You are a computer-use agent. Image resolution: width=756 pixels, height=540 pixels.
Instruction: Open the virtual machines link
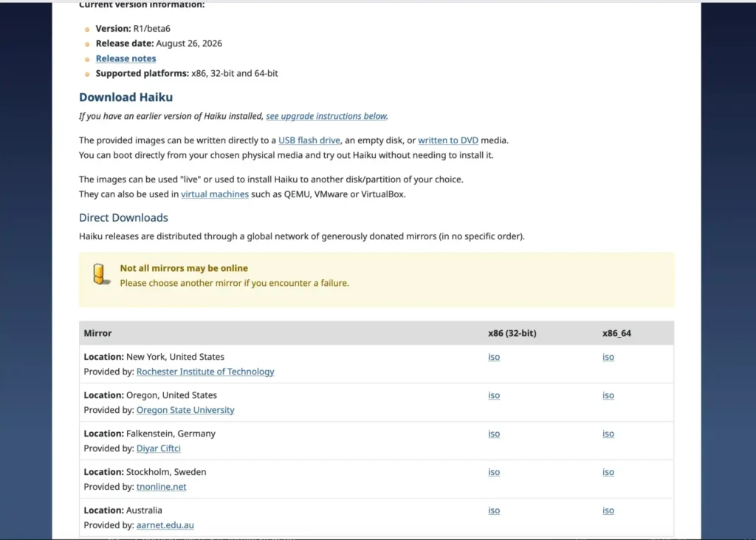[x=215, y=194]
